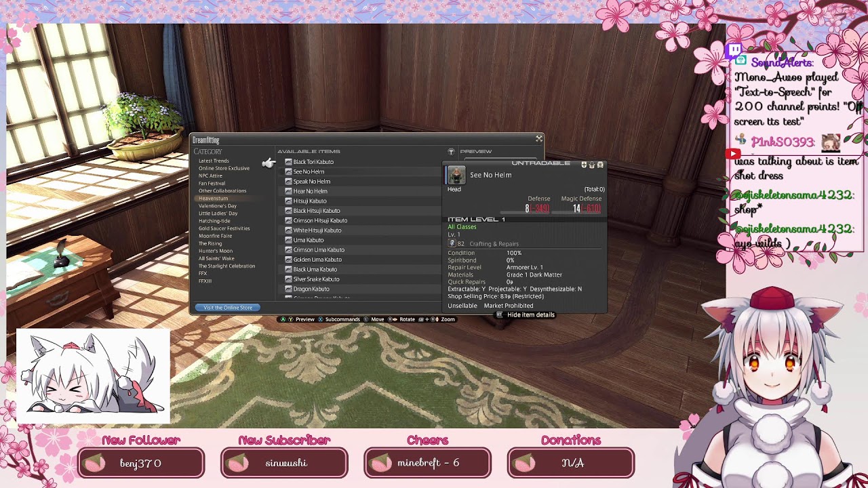This screenshot has height=488, width=868.
Task: Click the YouTube icon in chat overlay
Action: pyautogui.click(x=732, y=154)
